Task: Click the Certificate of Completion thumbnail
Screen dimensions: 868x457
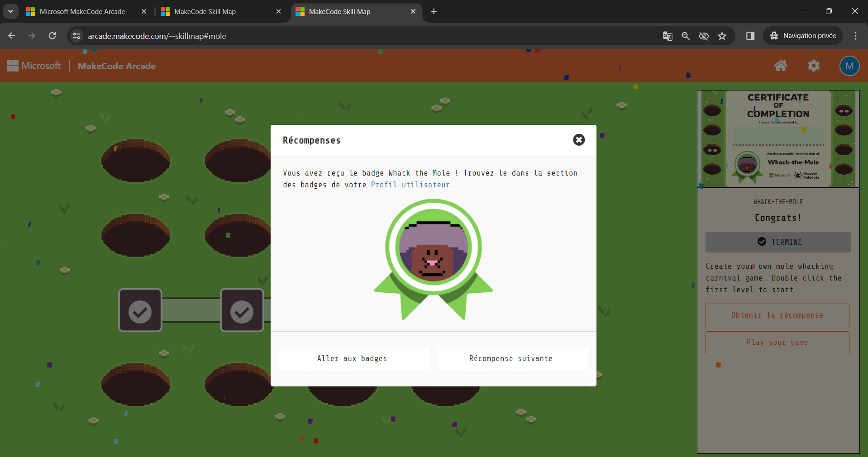Action: [778, 139]
